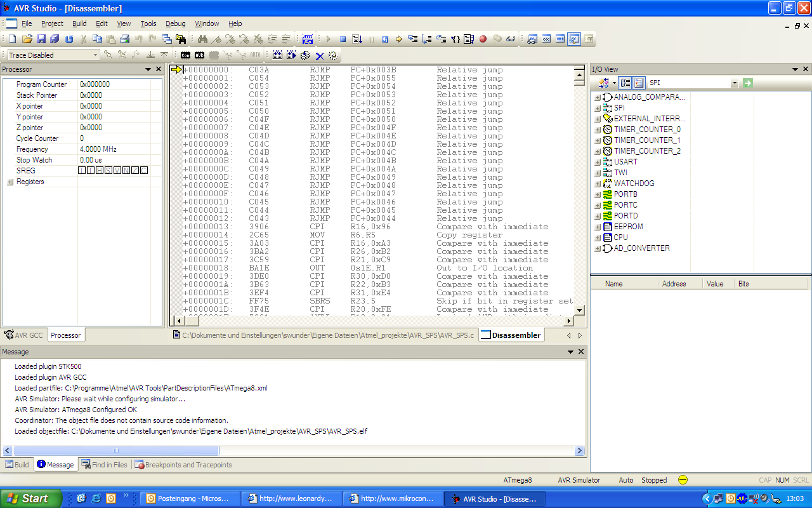812x508 pixels.
Task: Toggle the Register window toolbar button
Action: click(x=546, y=39)
